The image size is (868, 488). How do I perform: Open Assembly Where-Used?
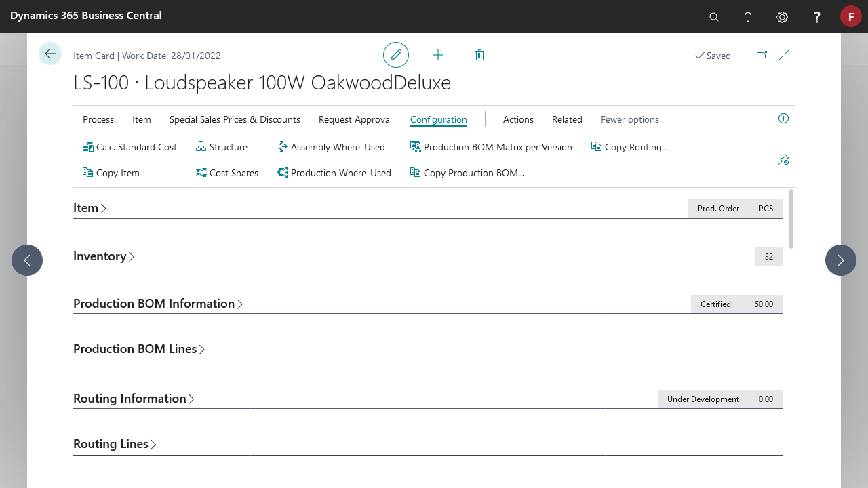tap(332, 147)
